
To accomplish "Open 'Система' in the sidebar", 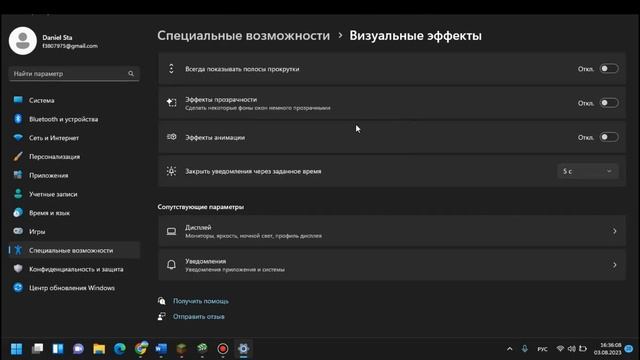I will tap(74, 100).
